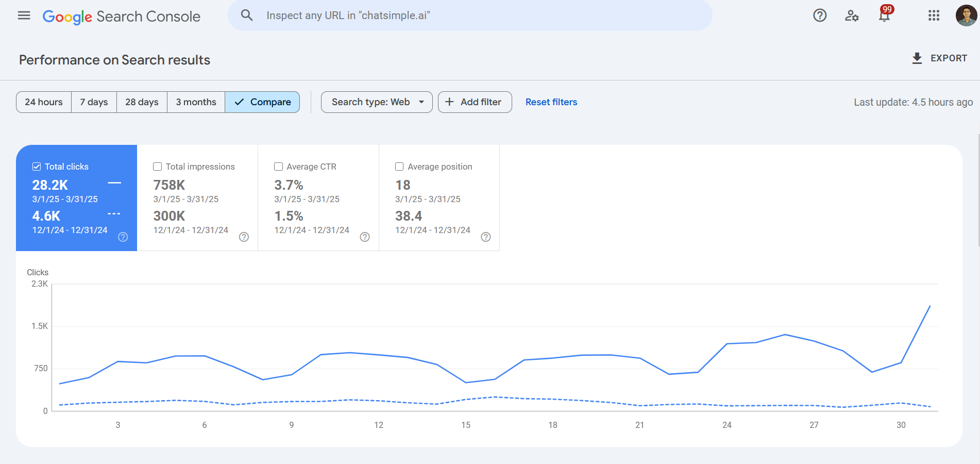Open the Search type: Web dropdown
The height and width of the screenshot is (464, 980).
377,102
